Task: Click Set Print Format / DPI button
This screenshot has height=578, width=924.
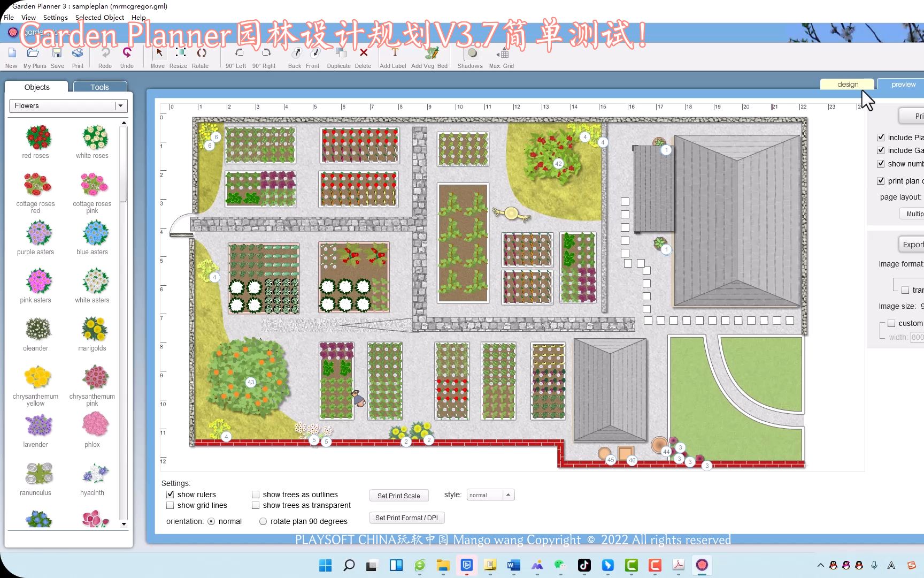Action: tap(407, 518)
